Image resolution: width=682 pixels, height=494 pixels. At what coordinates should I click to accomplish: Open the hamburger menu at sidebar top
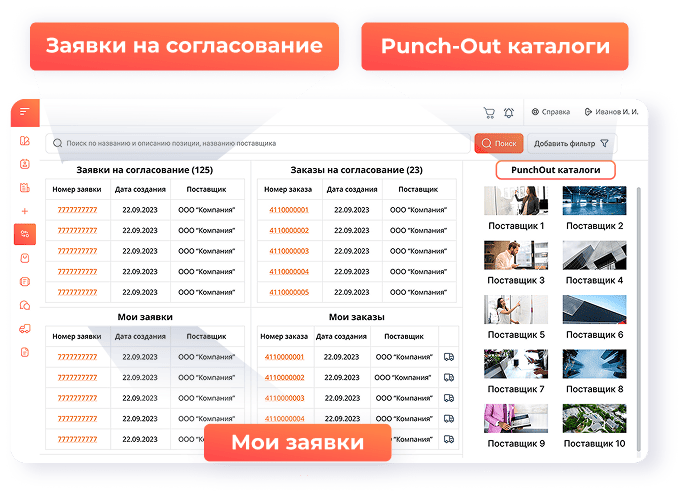pos(25,112)
